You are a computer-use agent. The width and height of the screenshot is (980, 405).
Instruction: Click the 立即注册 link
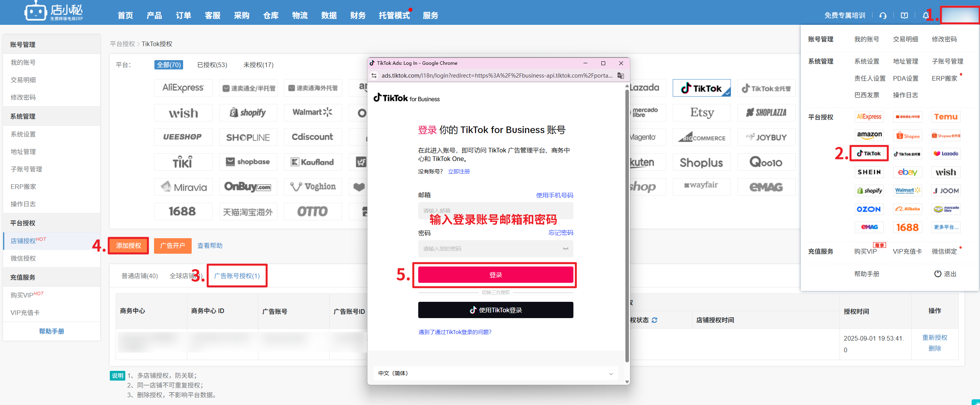point(459,171)
